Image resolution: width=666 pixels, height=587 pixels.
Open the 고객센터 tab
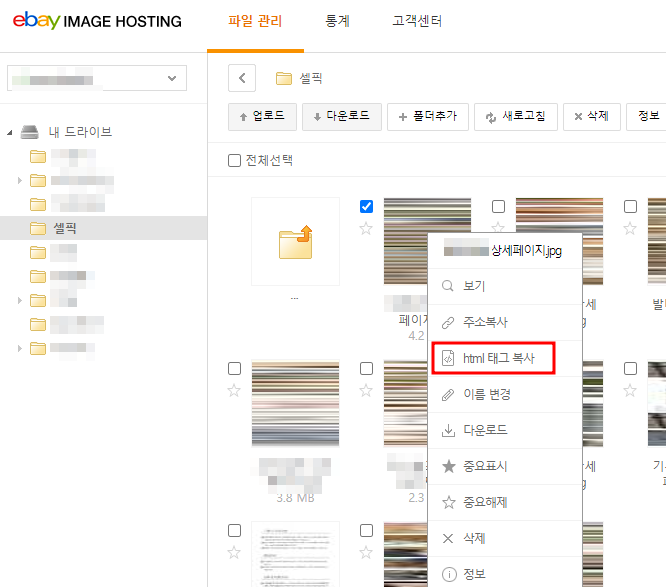(x=417, y=21)
